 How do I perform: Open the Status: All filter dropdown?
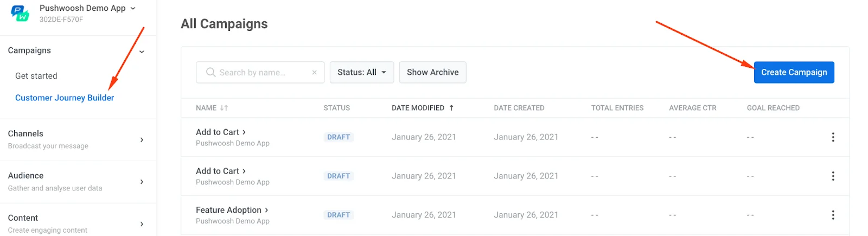[362, 72]
